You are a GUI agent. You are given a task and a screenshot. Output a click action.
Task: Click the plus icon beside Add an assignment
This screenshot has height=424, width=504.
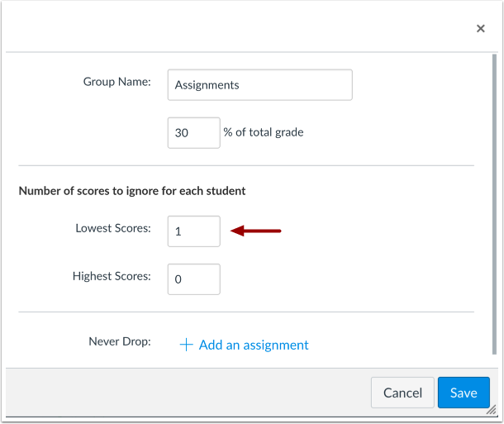[187, 345]
